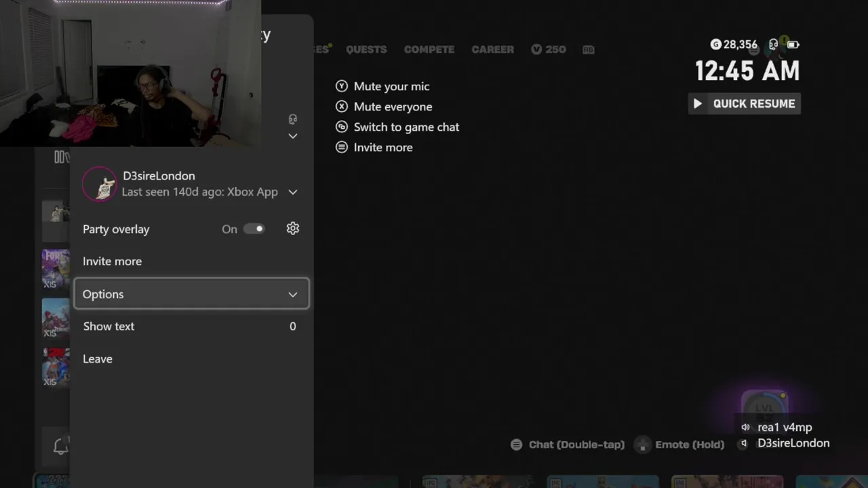Select Party overlay row label
The height and width of the screenshot is (488, 868).
(116, 229)
